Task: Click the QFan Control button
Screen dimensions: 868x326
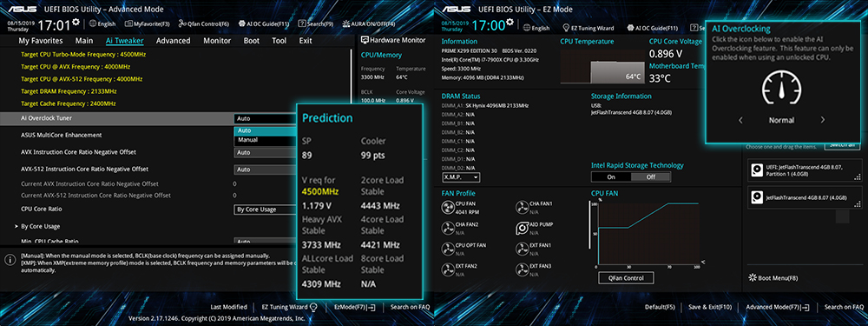Action: tap(626, 278)
